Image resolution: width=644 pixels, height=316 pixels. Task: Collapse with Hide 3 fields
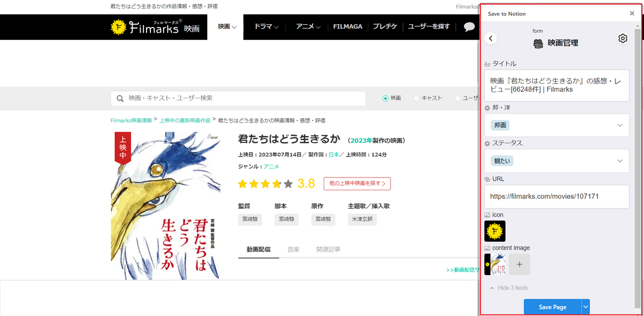pos(509,288)
